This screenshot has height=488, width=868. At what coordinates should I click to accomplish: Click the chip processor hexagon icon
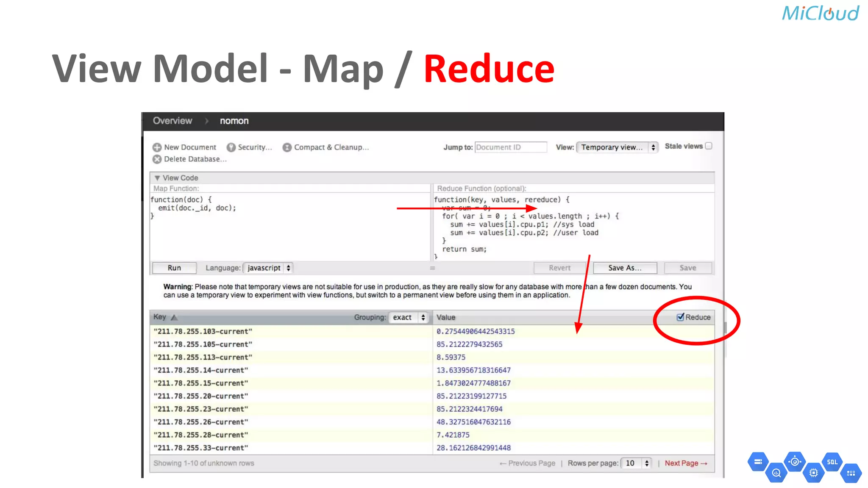tap(813, 473)
